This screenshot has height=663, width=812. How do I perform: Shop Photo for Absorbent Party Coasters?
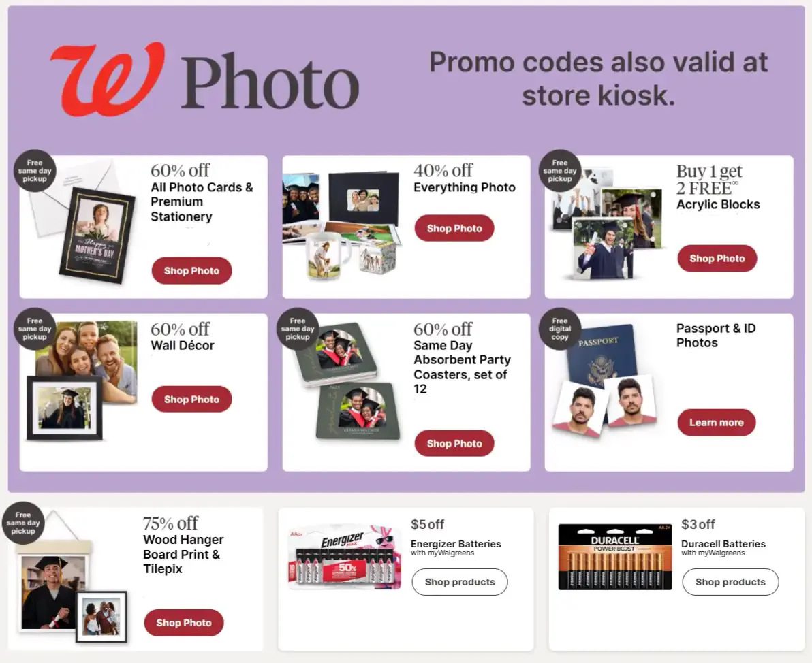coord(454,444)
